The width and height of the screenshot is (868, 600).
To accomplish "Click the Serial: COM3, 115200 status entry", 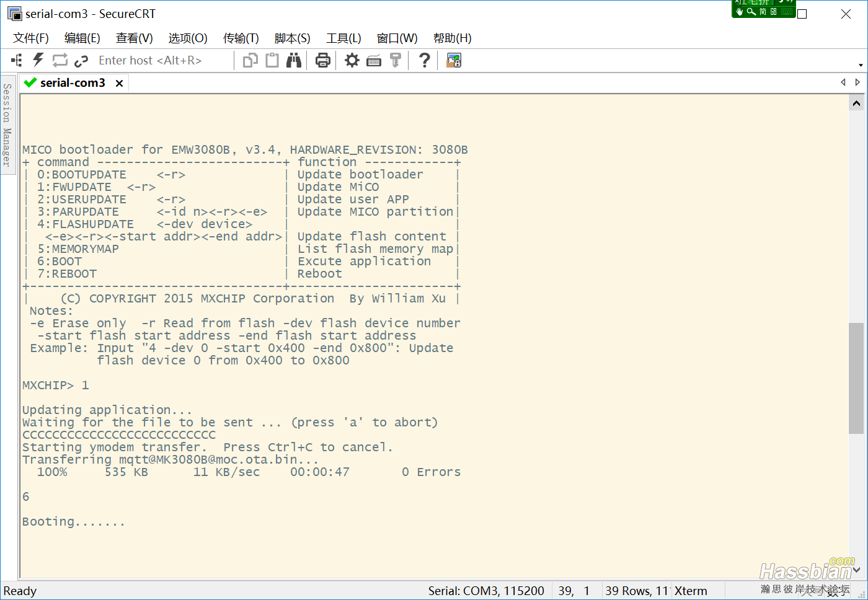I will pyautogui.click(x=486, y=591).
